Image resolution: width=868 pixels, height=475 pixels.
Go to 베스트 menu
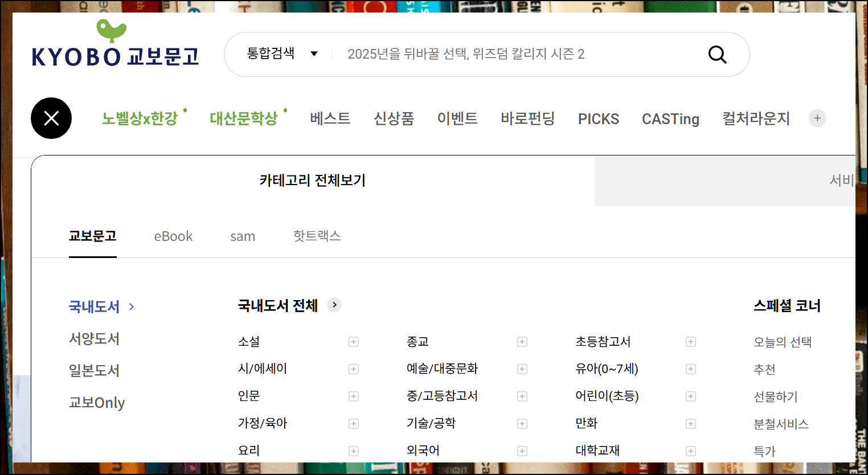(330, 118)
